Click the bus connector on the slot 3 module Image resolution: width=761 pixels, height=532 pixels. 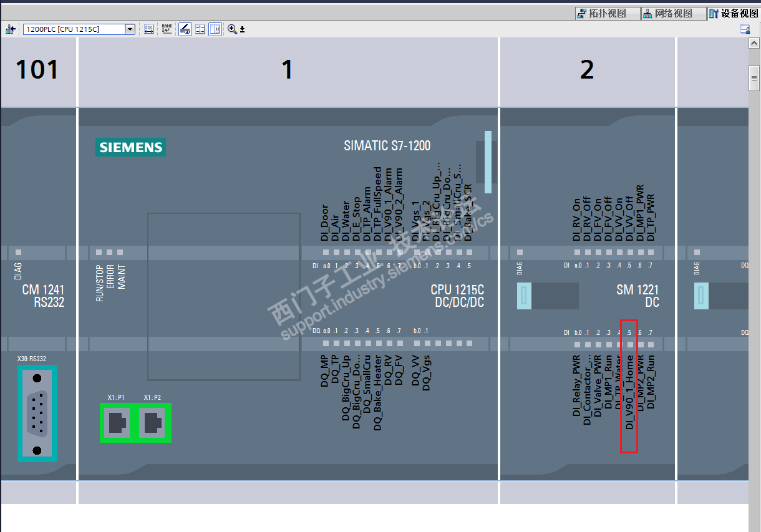(701, 296)
